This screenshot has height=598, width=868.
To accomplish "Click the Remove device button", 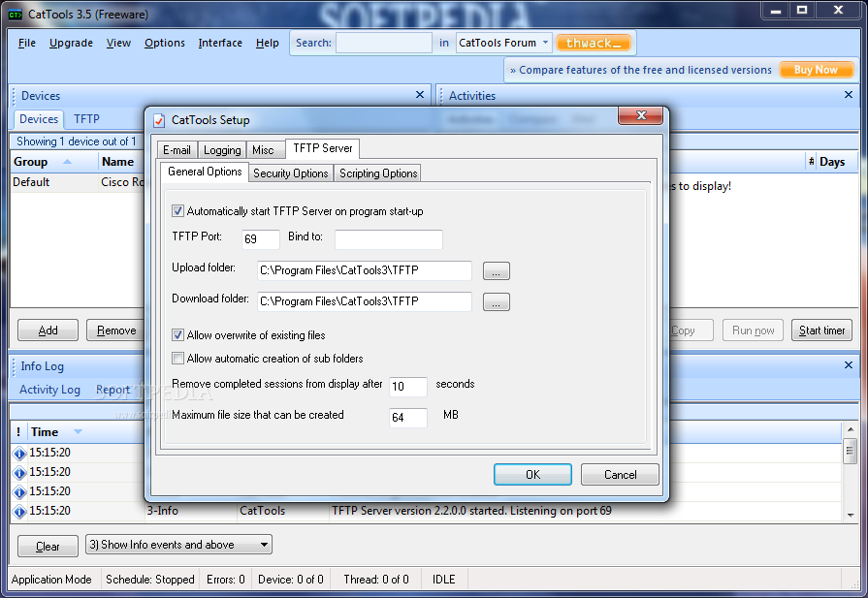I will pyautogui.click(x=115, y=330).
